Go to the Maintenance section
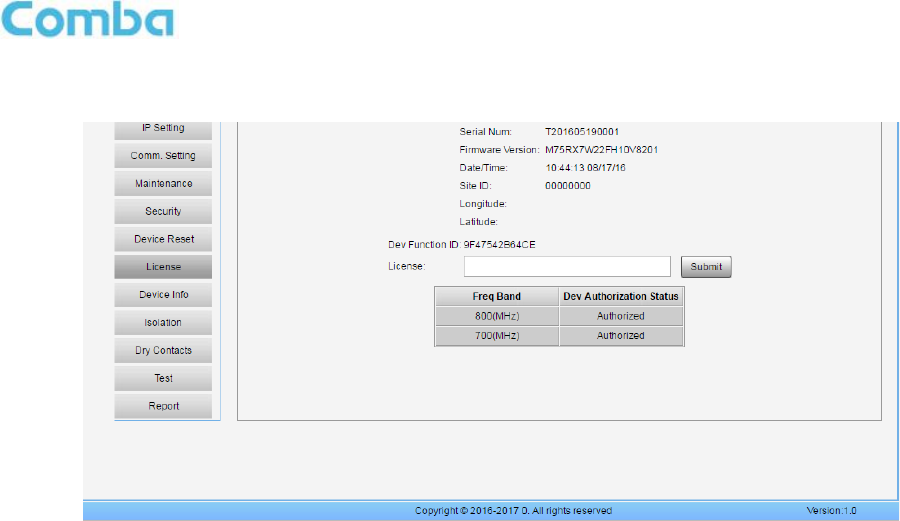Viewport: 900px width, 521px height. tap(163, 184)
